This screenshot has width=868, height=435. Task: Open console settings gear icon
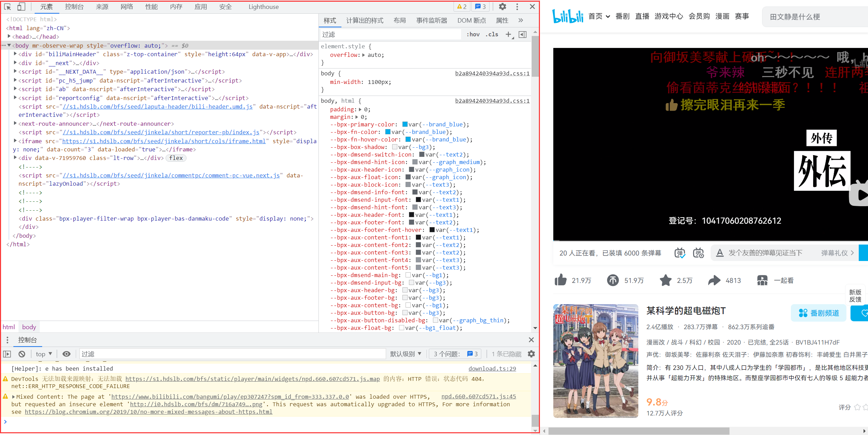click(x=531, y=354)
